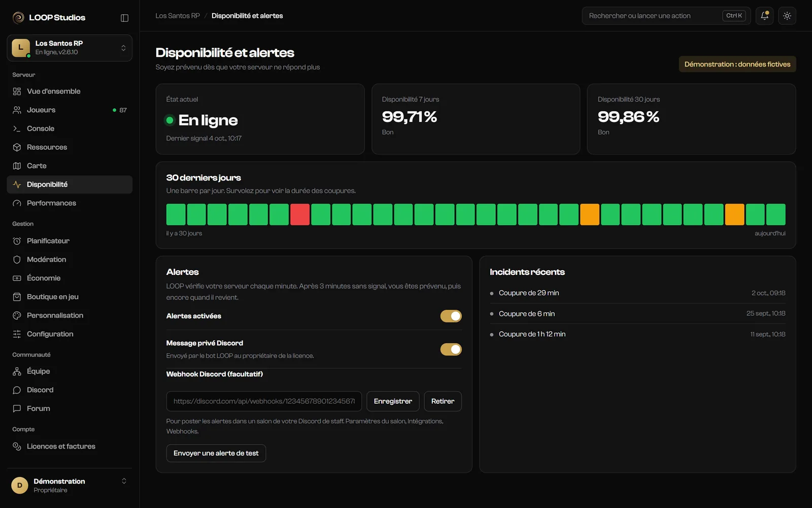Switch theme with the sun icon

point(787,16)
